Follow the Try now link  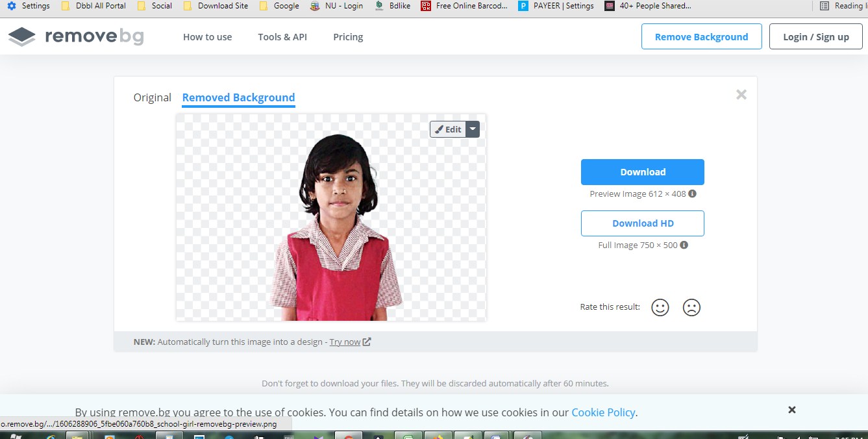(345, 342)
